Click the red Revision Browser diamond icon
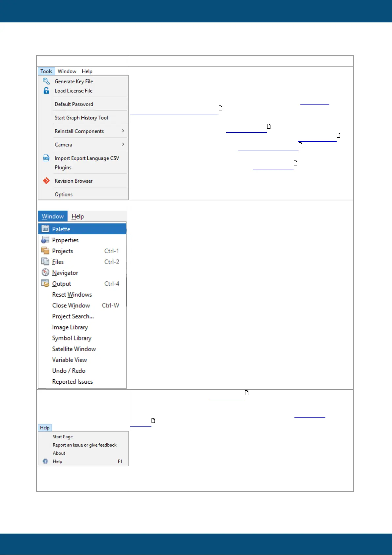 pyautogui.click(x=46, y=181)
